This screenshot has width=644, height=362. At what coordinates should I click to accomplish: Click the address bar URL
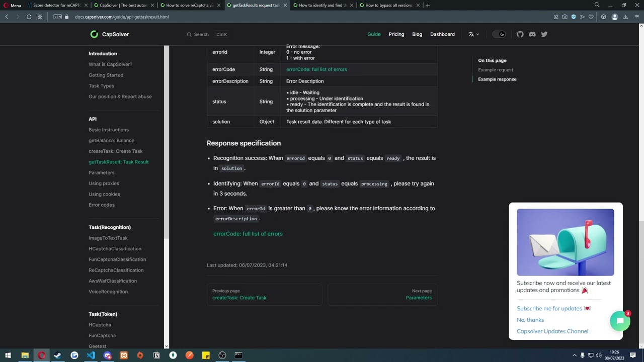point(122,17)
